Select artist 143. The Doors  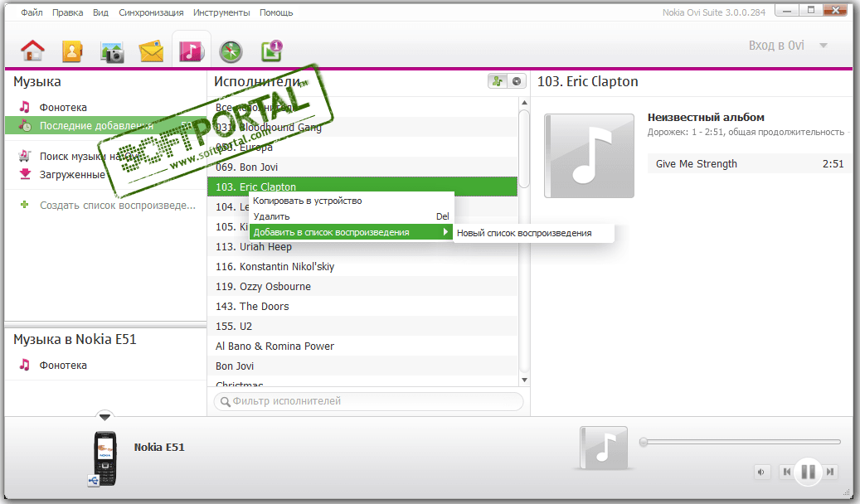pos(362,306)
